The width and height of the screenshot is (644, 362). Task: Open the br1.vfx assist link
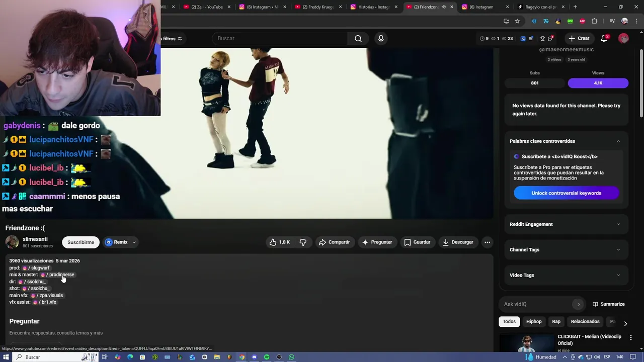pyautogui.click(x=45, y=302)
